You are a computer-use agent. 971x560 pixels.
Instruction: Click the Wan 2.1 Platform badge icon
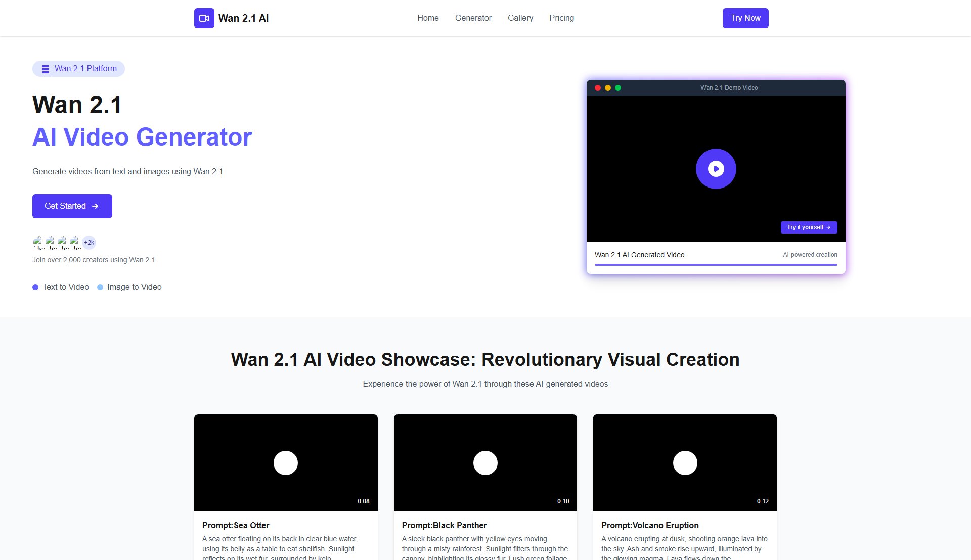(x=46, y=69)
